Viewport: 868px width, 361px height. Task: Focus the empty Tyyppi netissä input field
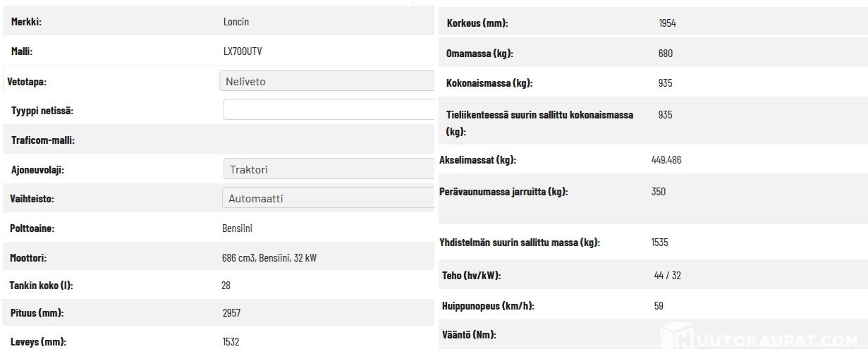(329, 110)
